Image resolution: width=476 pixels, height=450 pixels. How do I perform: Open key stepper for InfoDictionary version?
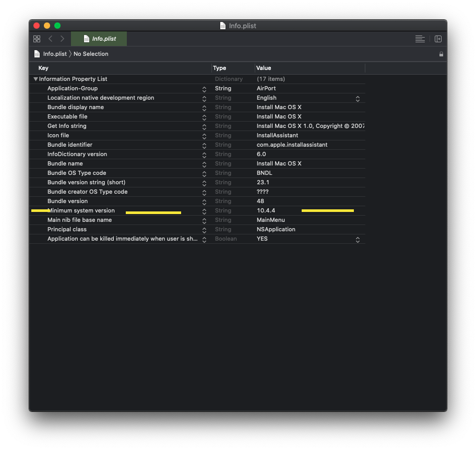[x=204, y=155]
